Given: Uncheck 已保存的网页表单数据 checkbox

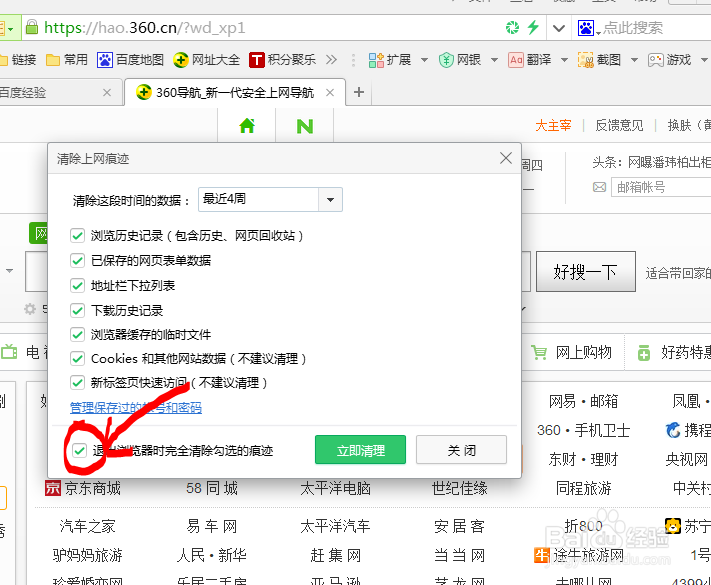Looking at the screenshot, I should click(x=78, y=260).
